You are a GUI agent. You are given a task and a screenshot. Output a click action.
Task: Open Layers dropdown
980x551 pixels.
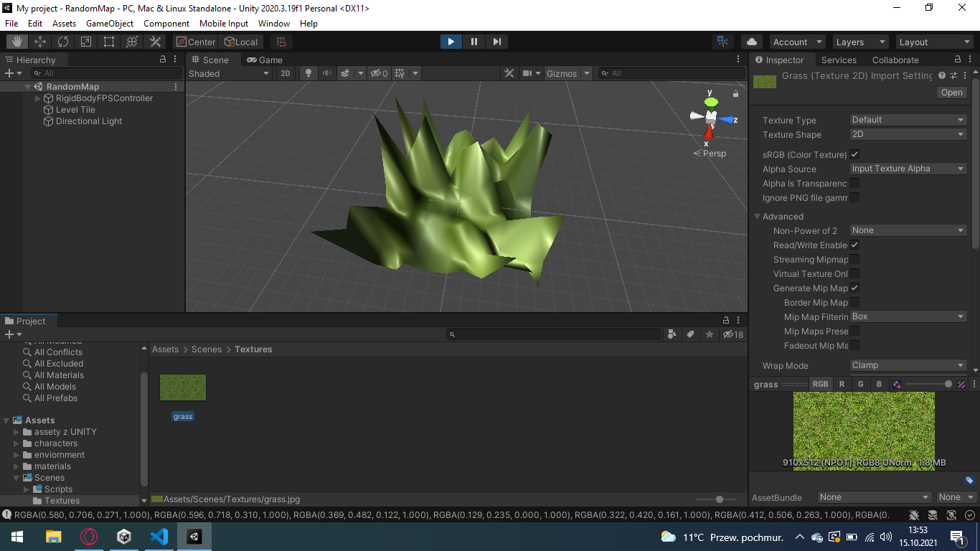[x=860, y=42]
